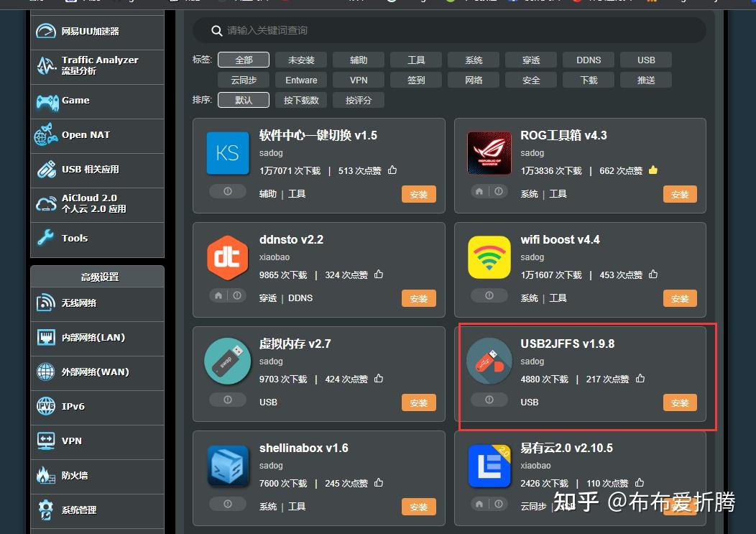Toggle like on ROG工具箱

coord(653,170)
